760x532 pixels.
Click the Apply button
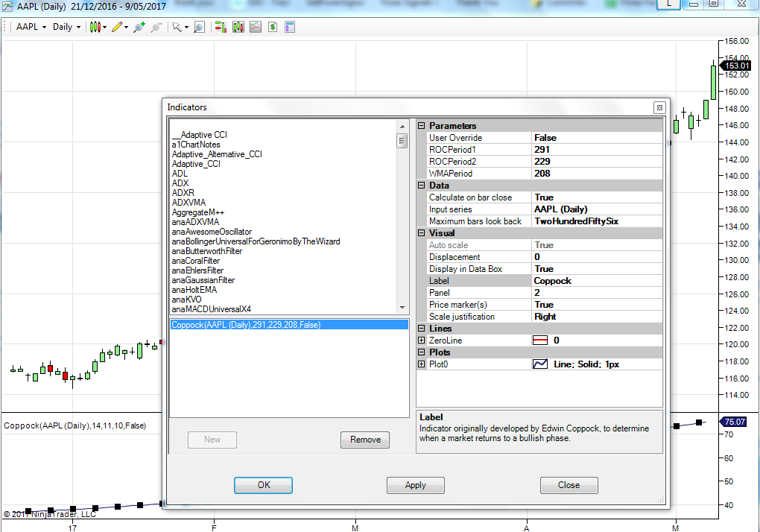[415, 485]
